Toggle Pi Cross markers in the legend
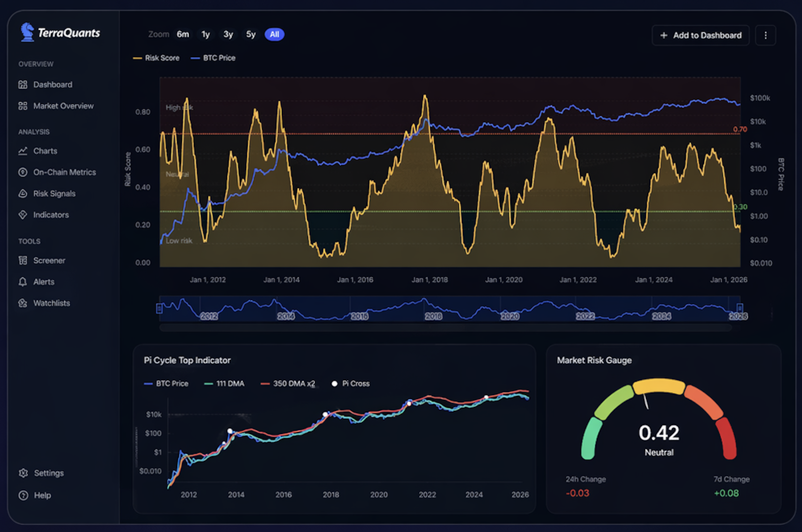Image resolution: width=802 pixels, height=532 pixels. pyautogui.click(x=351, y=383)
